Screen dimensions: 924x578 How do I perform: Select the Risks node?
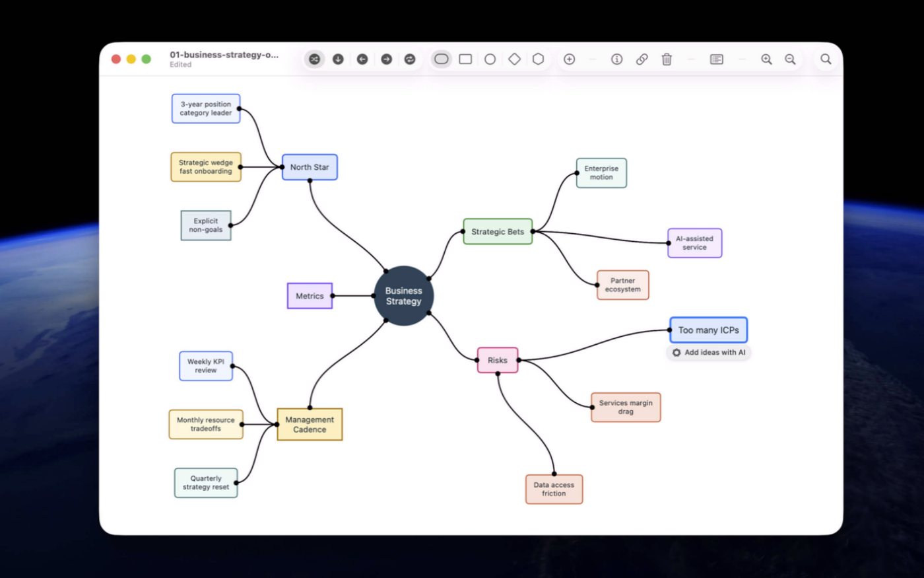pos(498,360)
